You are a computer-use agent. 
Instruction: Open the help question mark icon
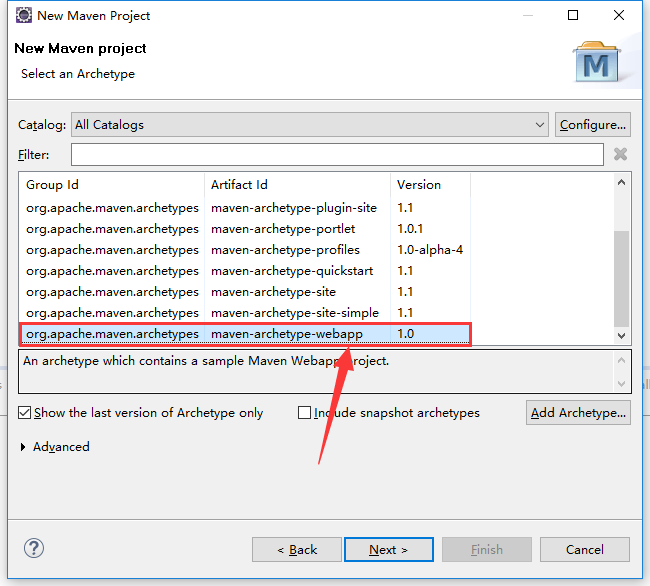click(34, 549)
